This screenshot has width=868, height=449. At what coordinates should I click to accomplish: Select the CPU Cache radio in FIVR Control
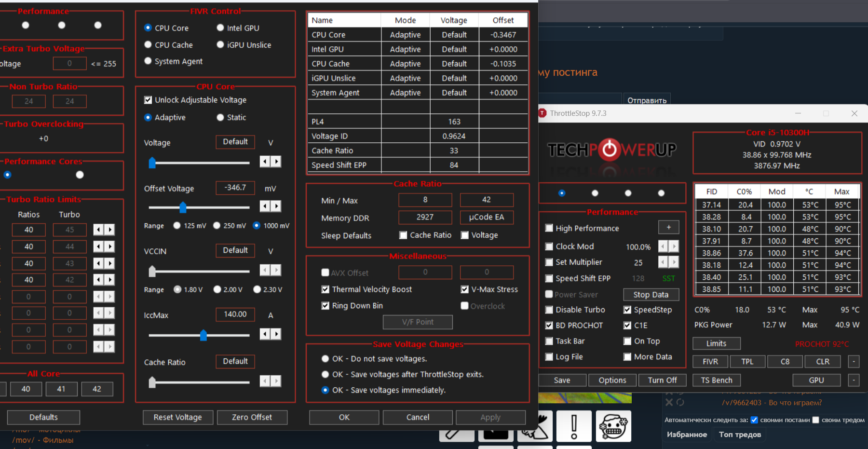[x=148, y=44]
